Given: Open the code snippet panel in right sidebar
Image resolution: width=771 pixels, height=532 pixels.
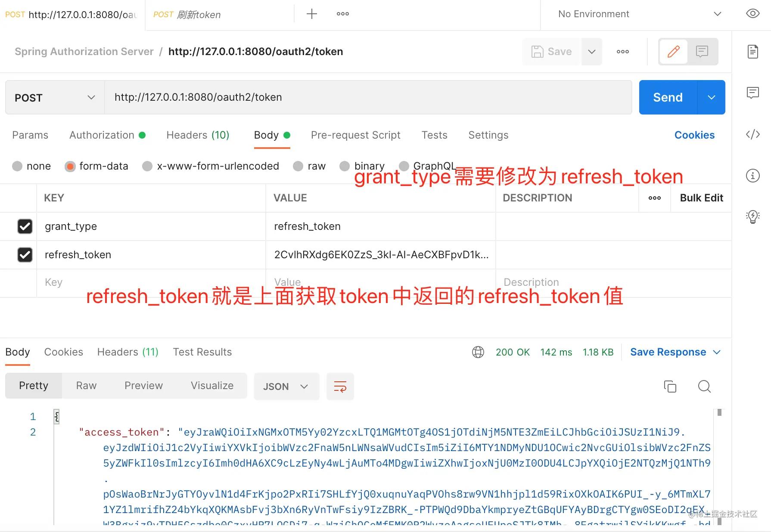Looking at the screenshot, I should pyautogui.click(x=752, y=134).
